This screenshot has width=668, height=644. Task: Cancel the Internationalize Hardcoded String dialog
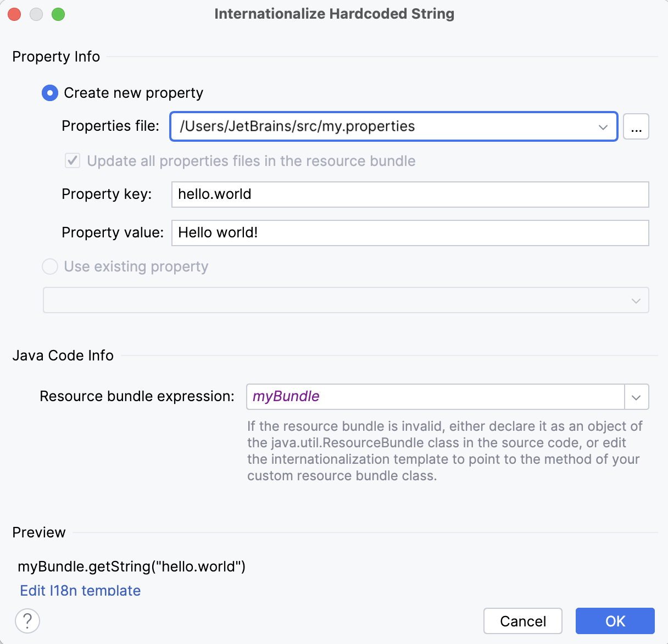(522, 621)
